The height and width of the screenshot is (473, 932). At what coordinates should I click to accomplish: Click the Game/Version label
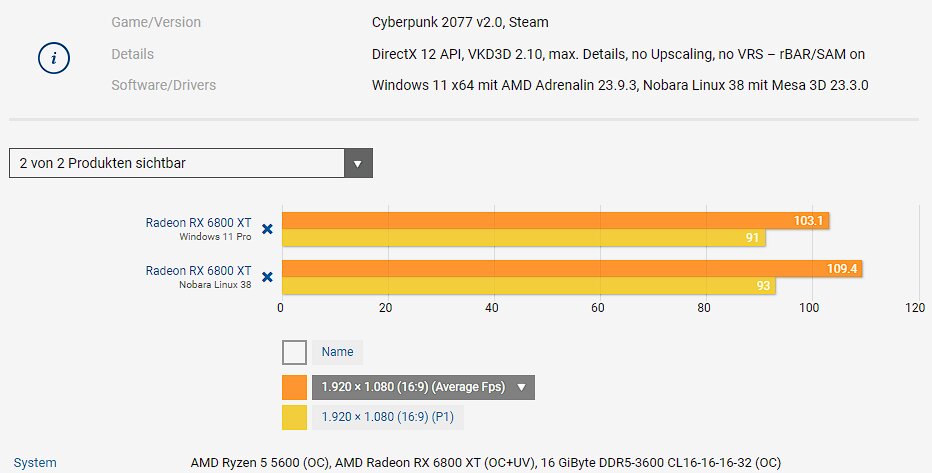coord(156,23)
